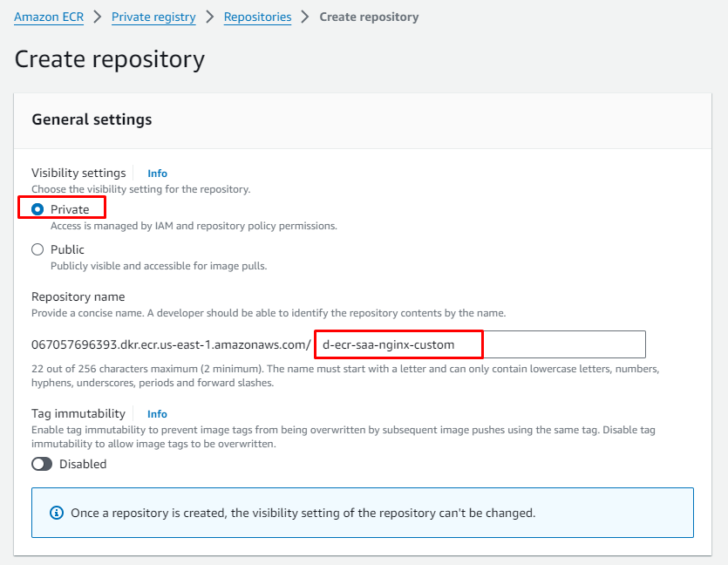The width and height of the screenshot is (728, 565).
Task: Select the Private visibility radio button
Action: (x=37, y=209)
